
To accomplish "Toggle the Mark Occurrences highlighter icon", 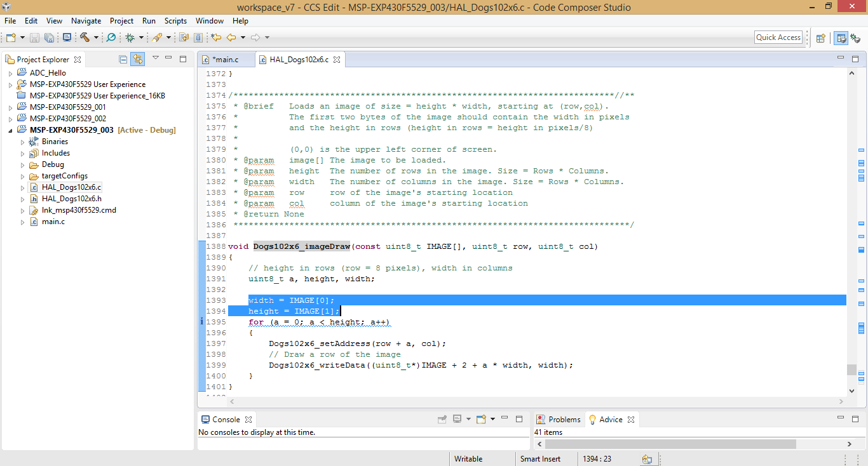I will coord(158,37).
